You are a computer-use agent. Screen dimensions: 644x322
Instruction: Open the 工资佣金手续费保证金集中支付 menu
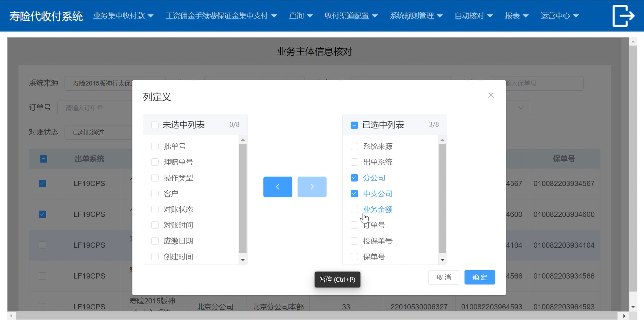coord(221,16)
